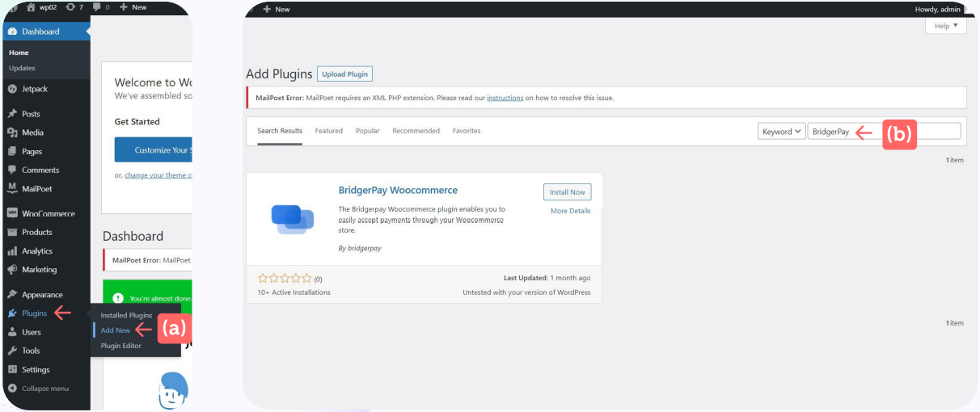Image resolution: width=980 pixels, height=412 pixels.
Task: Click the Users icon in sidebar
Action: pos(12,332)
